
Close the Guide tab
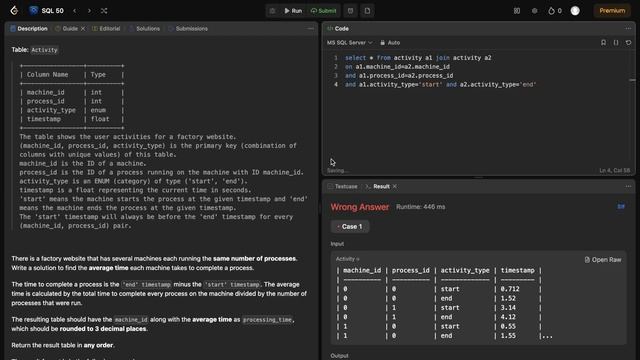click(x=83, y=29)
